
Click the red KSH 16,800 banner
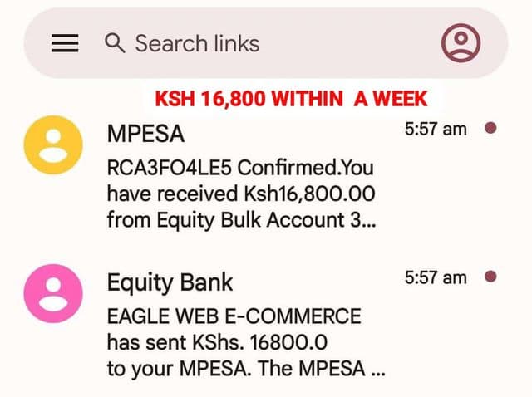[x=291, y=99]
